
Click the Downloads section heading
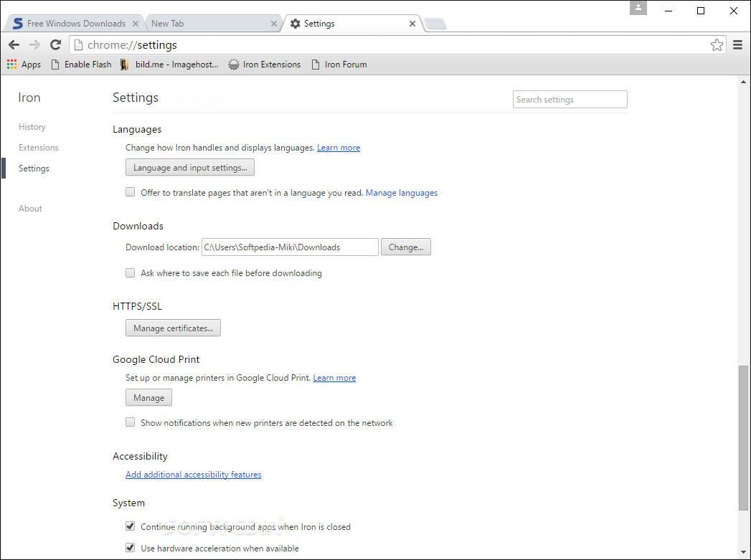[x=138, y=226]
